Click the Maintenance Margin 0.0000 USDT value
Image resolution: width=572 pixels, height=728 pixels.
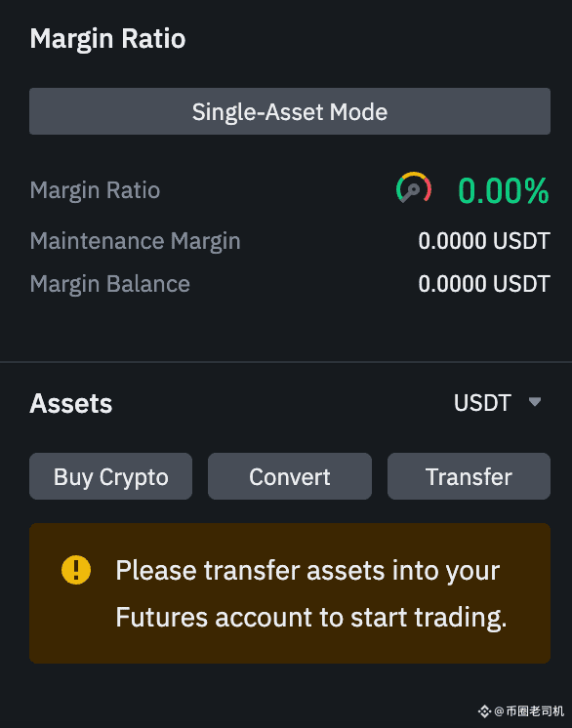(x=484, y=241)
